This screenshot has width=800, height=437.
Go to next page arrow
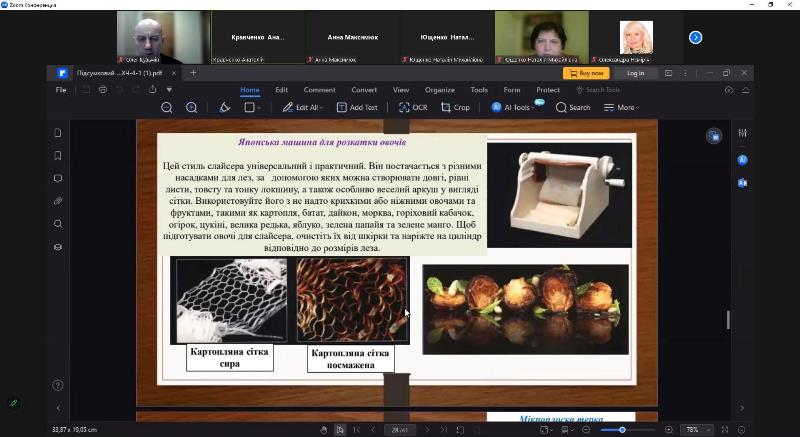pos(427,430)
